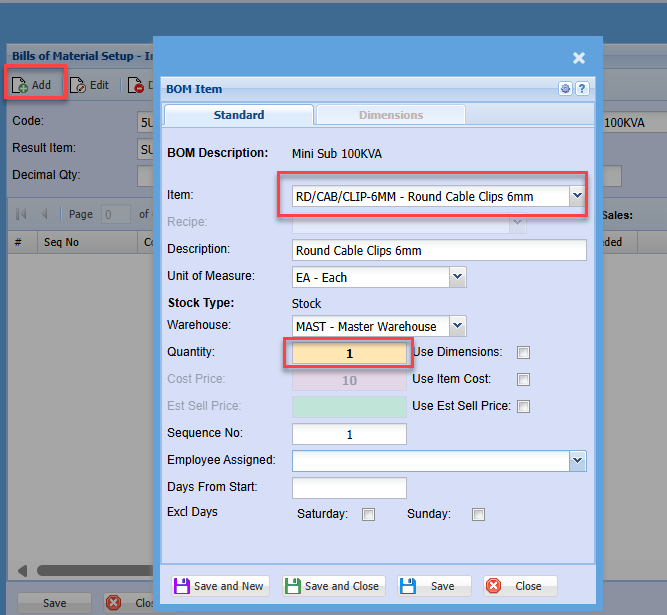This screenshot has width=667, height=615.
Task: Go to first page in grid pager
Action: coord(20,214)
